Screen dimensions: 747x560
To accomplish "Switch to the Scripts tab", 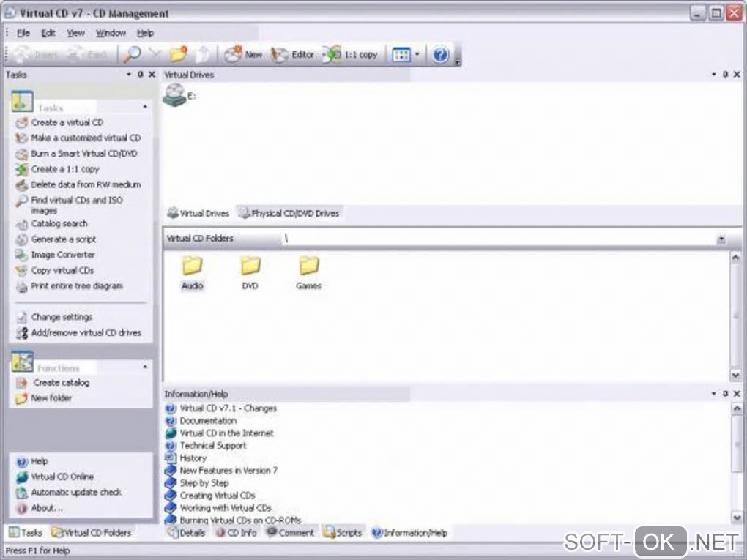I will (343, 533).
